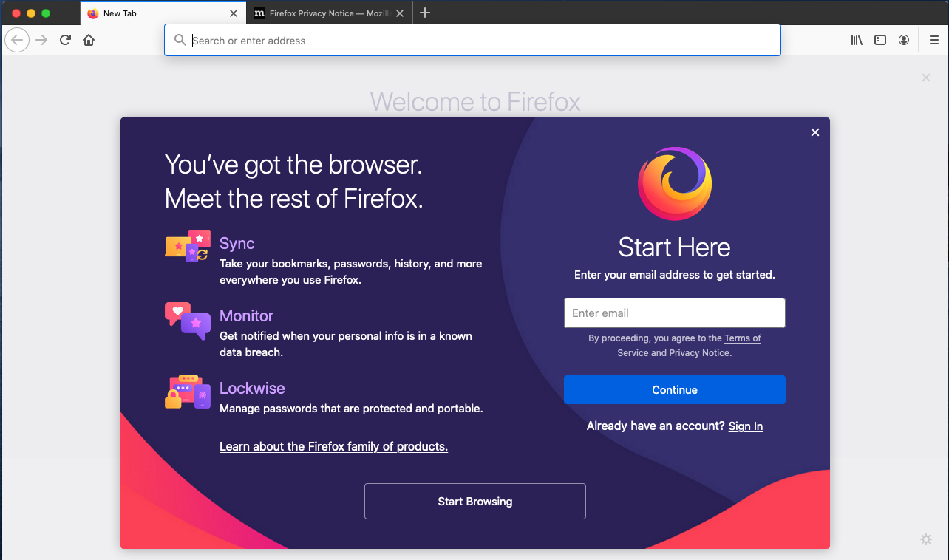Switch to Firefox Privacy Notice tab

[x=330, y=13]
